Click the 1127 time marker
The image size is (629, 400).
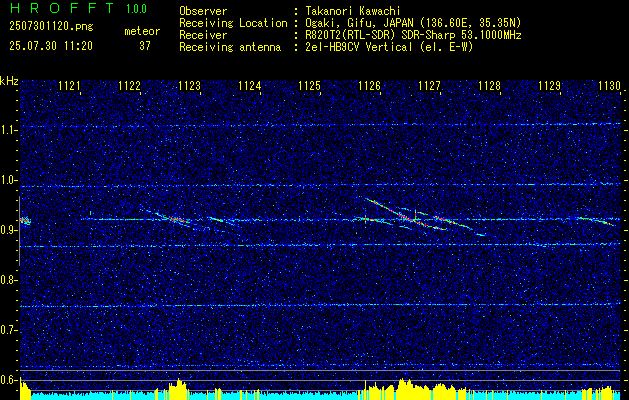point(429,85)
